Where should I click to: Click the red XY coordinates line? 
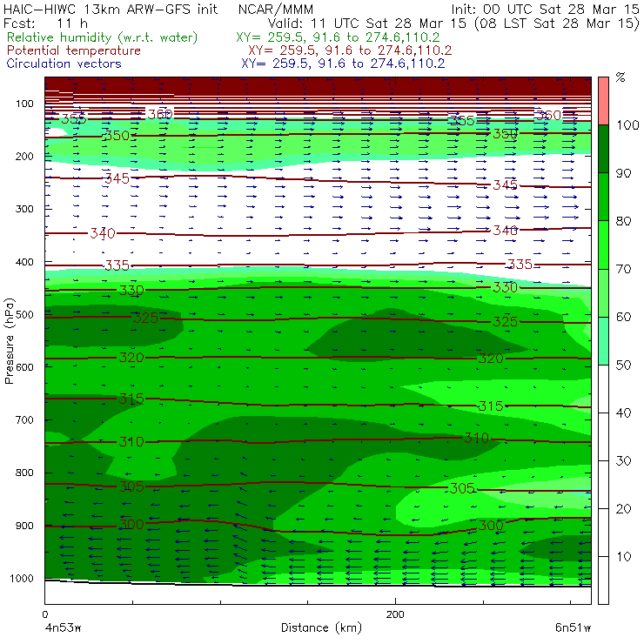point(350,50)
